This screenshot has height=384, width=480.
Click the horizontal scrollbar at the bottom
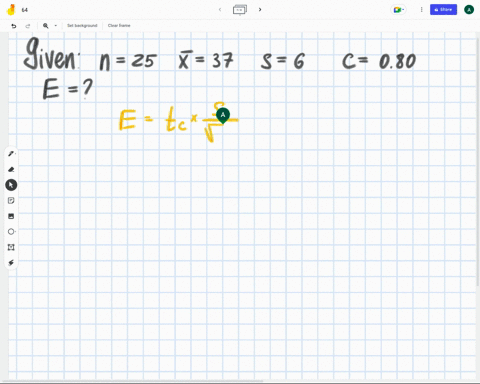(132, 381)
